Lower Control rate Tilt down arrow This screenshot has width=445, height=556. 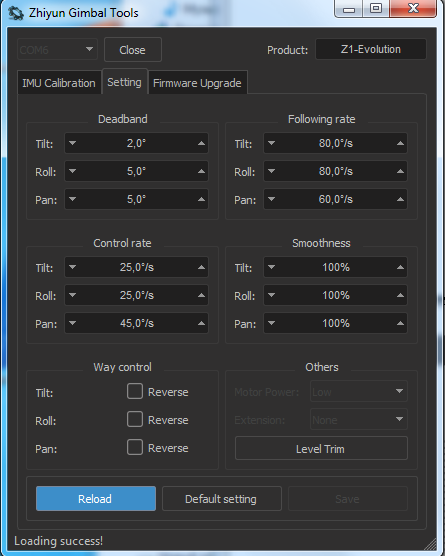[x=72, y=267]
